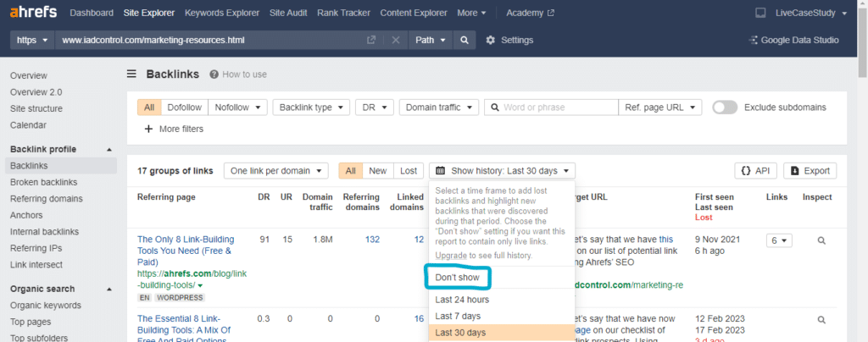Screen dimensions: 868x342
Task: Open Settings gear
Action: 490,40
